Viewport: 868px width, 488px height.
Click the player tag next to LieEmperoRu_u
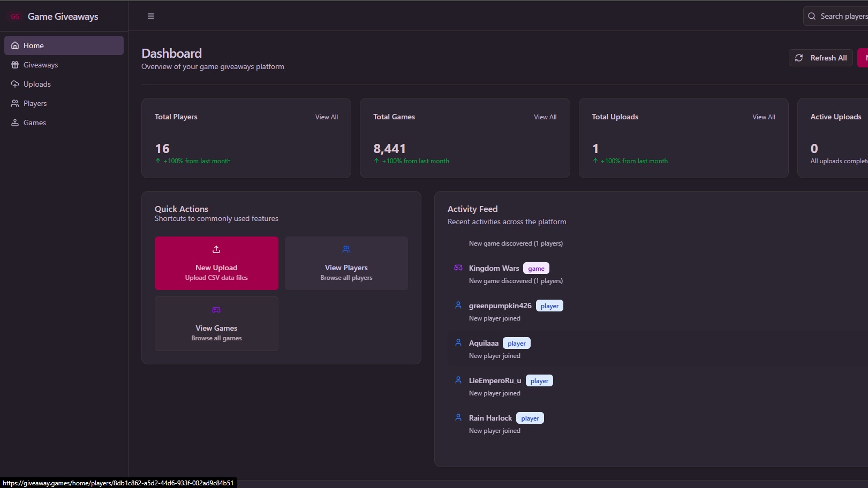(x=539, y=381)
